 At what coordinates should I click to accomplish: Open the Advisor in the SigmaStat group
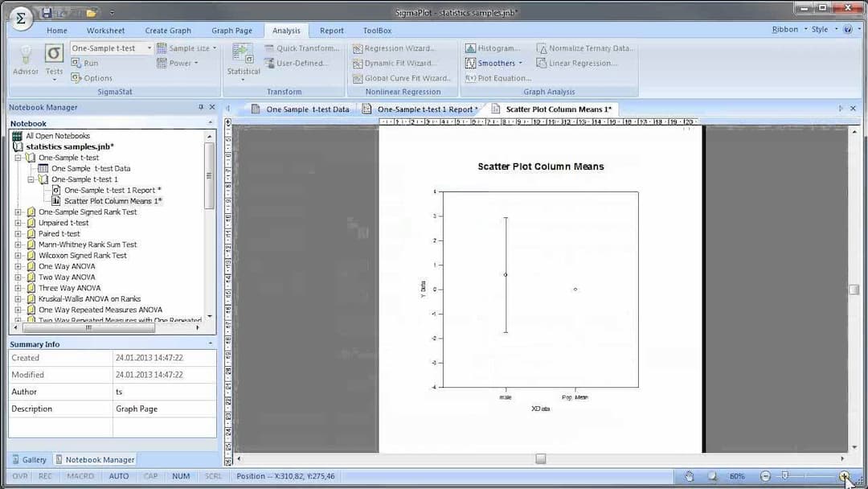tap(25, 56)
